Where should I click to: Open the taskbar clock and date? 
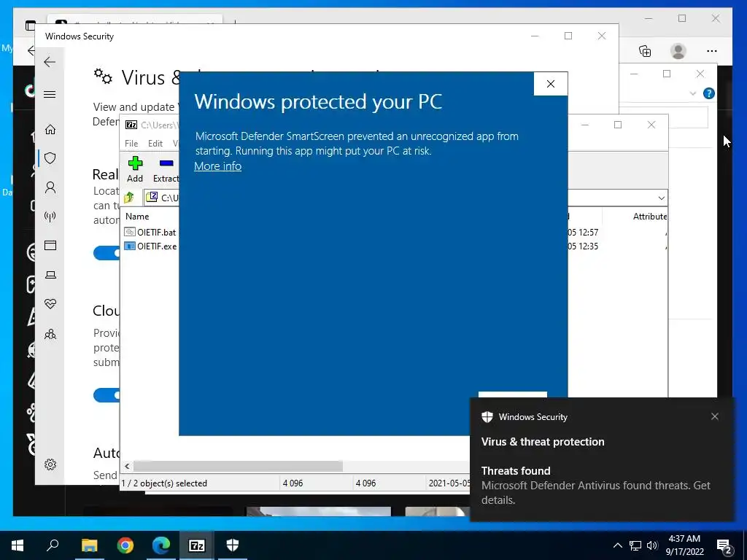click(x=684, y=545)
